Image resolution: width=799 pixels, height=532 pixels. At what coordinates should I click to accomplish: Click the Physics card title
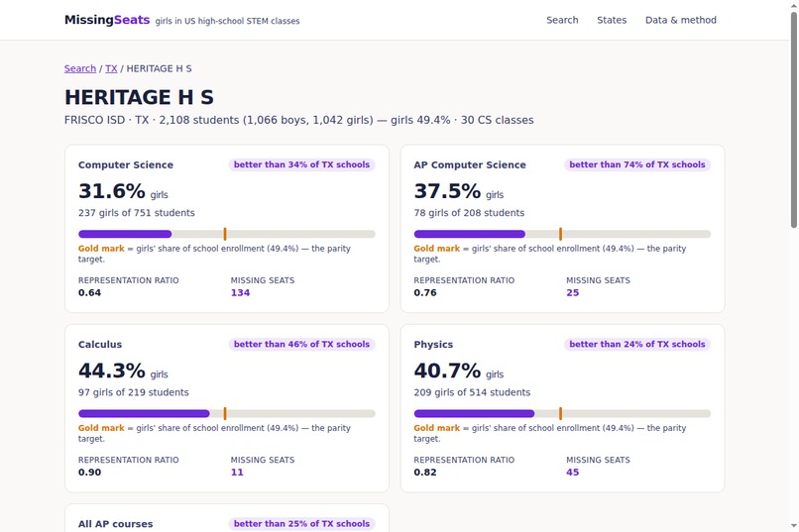433,345
